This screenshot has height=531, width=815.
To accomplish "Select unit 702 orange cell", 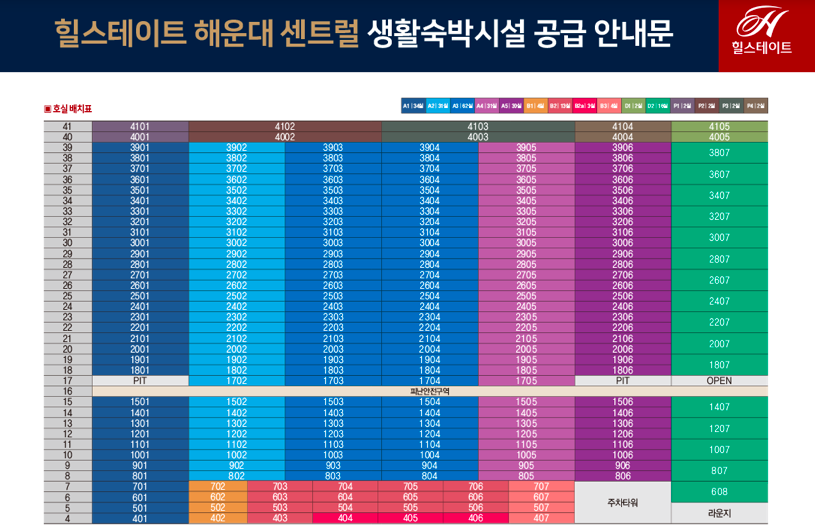I will [218, 487].
